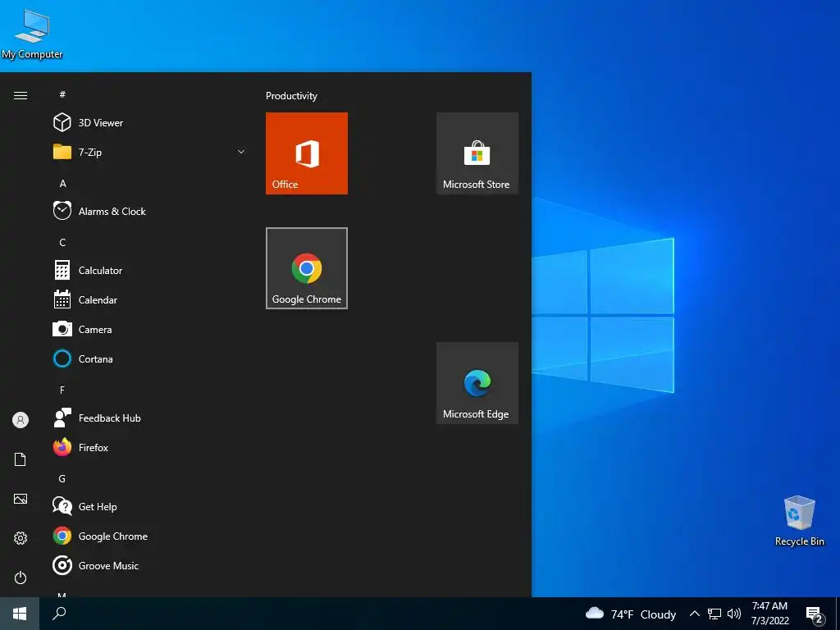Click the Show desktop sliver
Viewport: 840px width, 630px height.
click(x=838, y=614)
